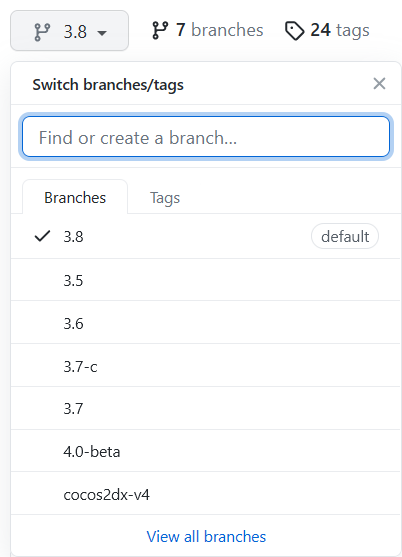This screenshot has height=557, width=402.
Task: Check out branch 3.7
Action: 205,408
